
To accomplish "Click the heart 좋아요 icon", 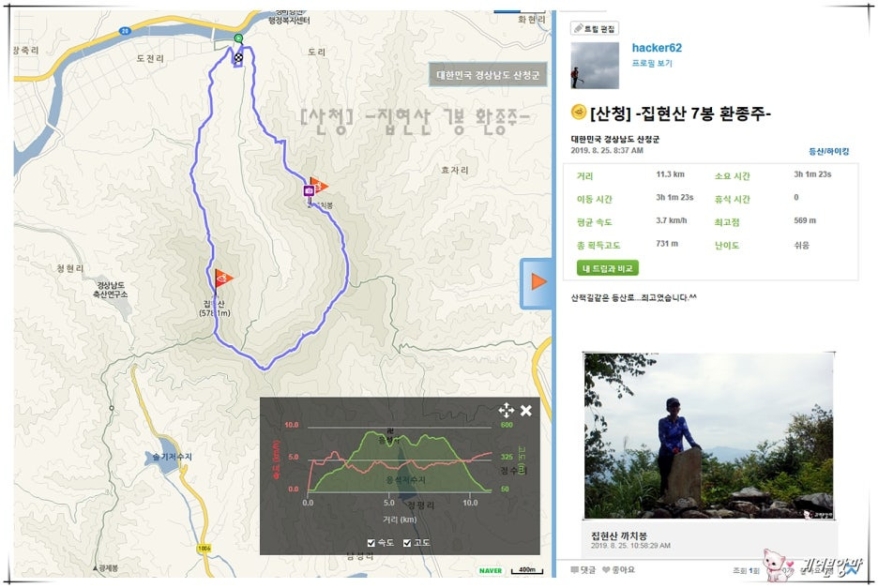I will [x=606, y=569].
